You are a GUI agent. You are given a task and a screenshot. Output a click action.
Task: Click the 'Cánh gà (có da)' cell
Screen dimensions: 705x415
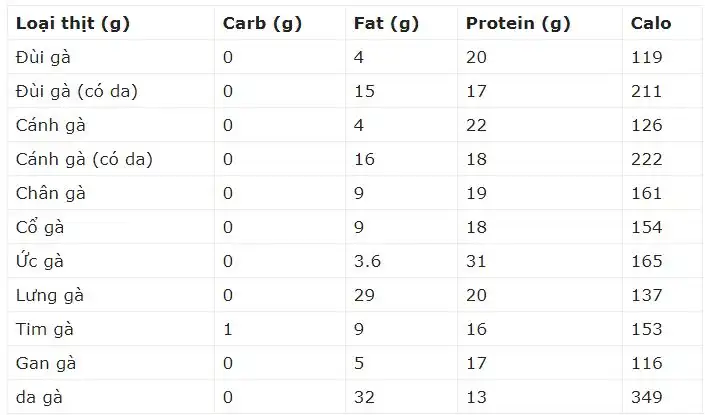tap(84, 159)
